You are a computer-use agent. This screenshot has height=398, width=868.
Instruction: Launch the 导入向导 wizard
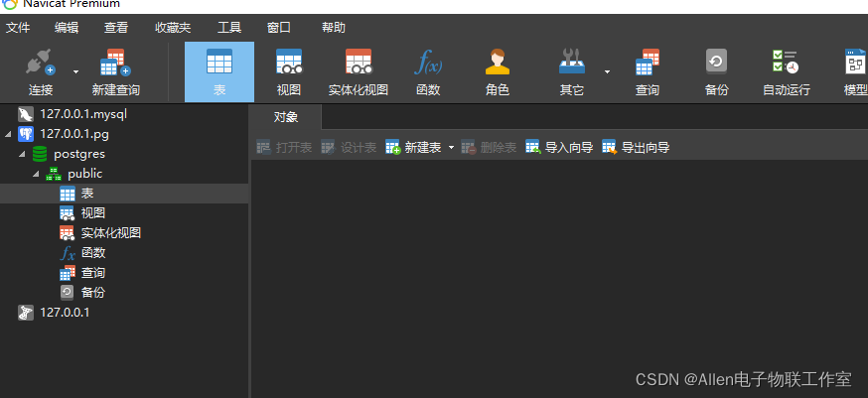559,148
